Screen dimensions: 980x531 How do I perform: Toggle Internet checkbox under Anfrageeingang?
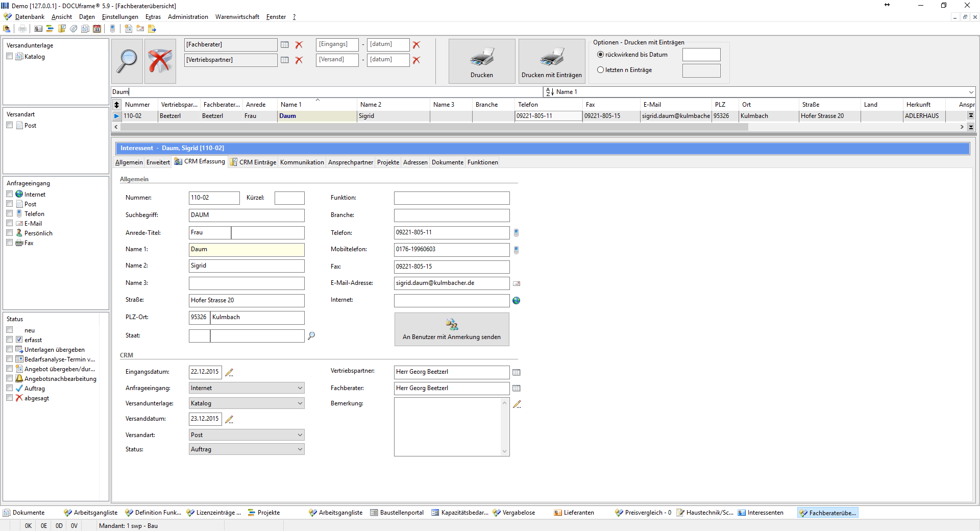coord(10,194)
